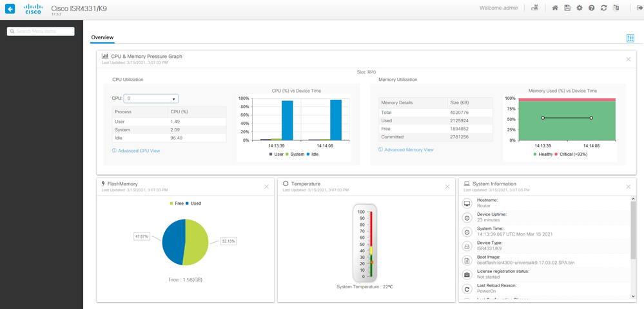This screenshot has height=309, width=644.
Task: Click the Boot Image file icon
Action: 467,261
